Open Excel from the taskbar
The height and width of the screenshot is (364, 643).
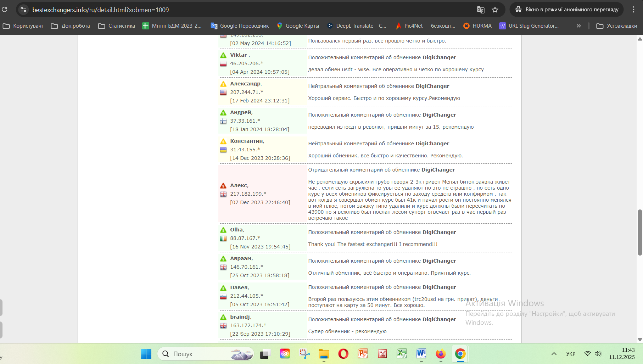(402, 354)
